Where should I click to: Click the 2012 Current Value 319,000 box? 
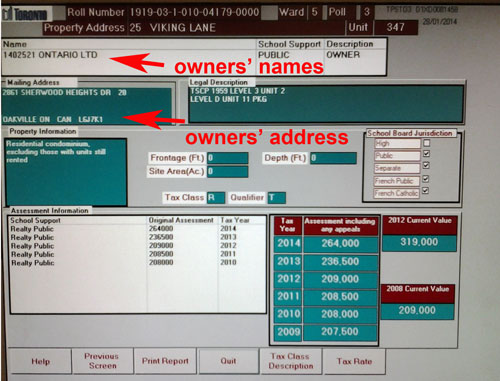tap(419, 242)
